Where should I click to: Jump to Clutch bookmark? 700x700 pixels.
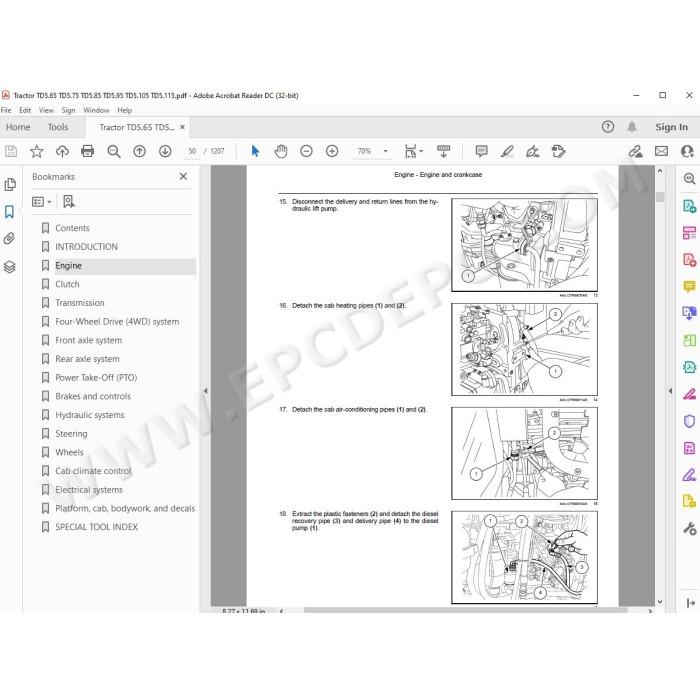pyautogui.click(x=67, y=284)
